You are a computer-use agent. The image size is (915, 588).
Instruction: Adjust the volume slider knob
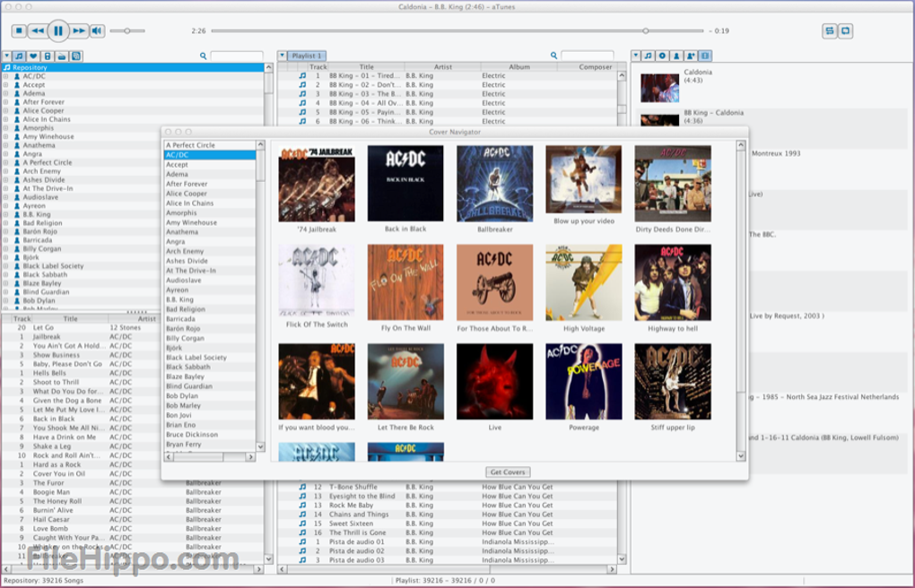tap(126, 30)
